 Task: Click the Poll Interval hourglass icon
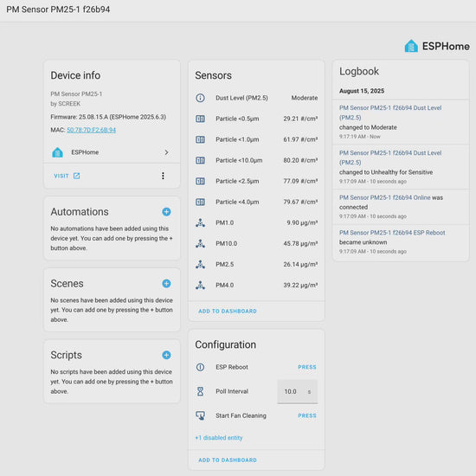201,391
